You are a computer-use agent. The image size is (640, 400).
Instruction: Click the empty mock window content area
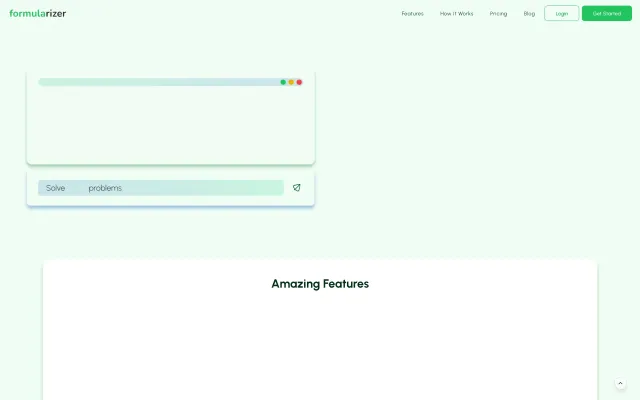tap(170, 125)
